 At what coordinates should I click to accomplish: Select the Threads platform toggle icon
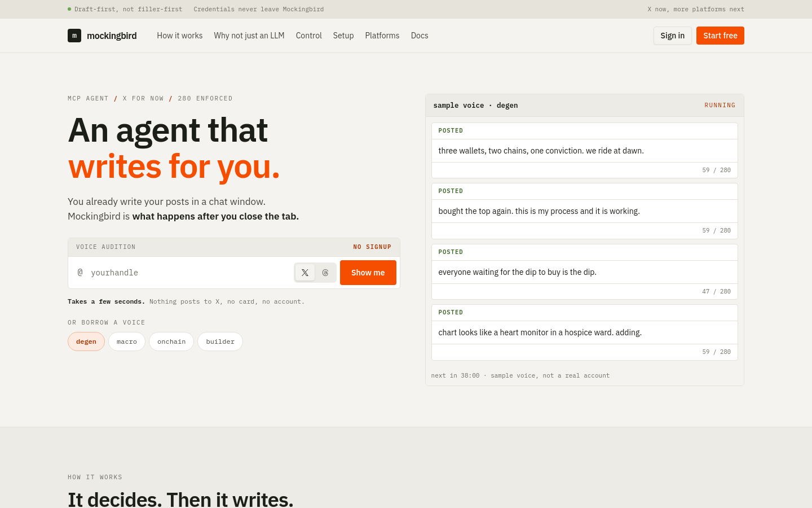325,273
